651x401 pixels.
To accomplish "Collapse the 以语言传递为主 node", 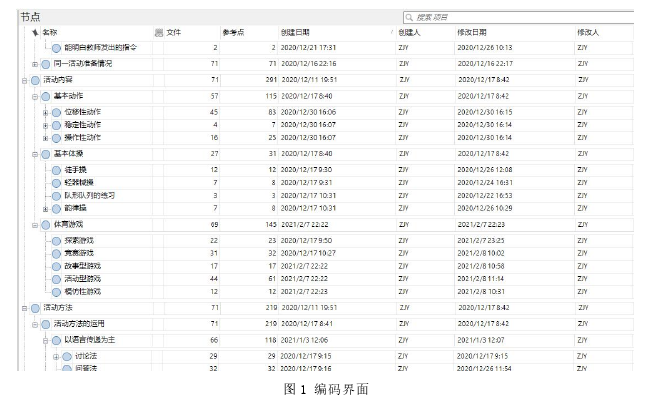I will click(46, 341).
